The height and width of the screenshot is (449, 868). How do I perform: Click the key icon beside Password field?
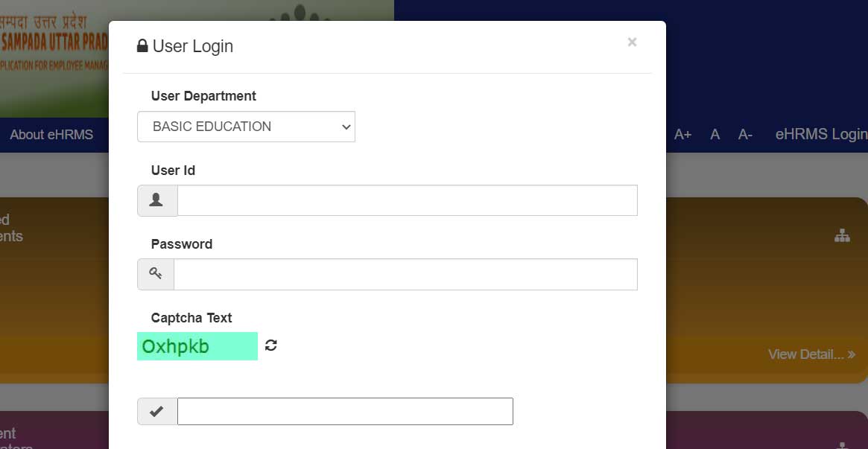coord(156,274)
